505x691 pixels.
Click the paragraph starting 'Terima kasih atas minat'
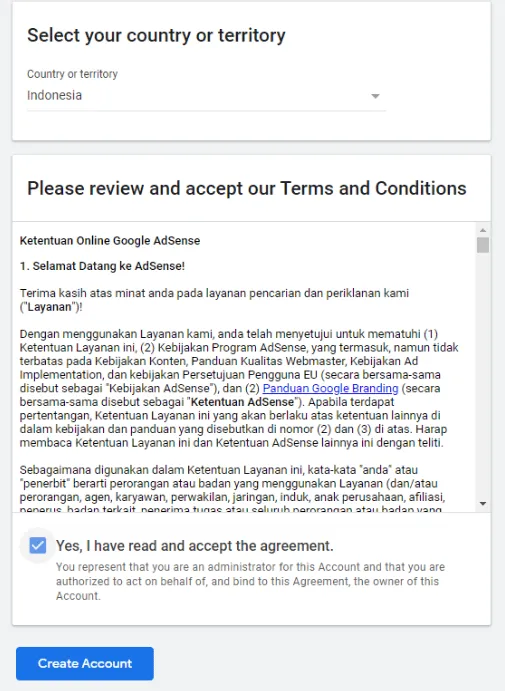214,300
